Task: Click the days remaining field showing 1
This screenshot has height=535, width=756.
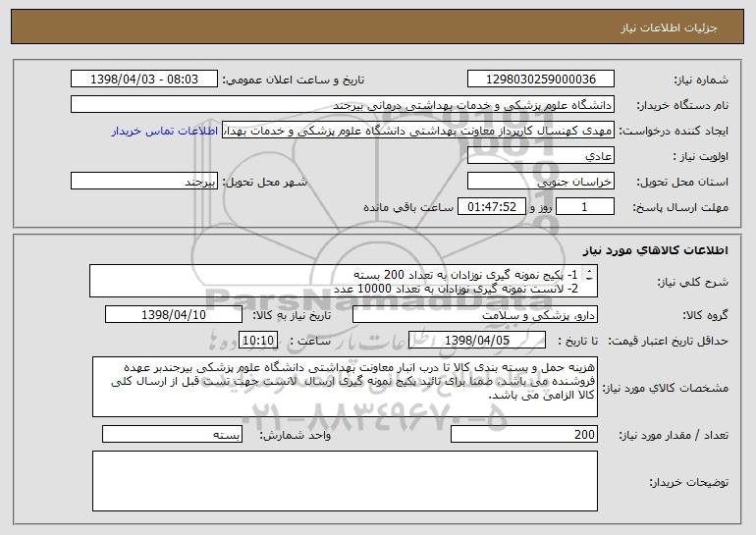Action: pos(585,207)
